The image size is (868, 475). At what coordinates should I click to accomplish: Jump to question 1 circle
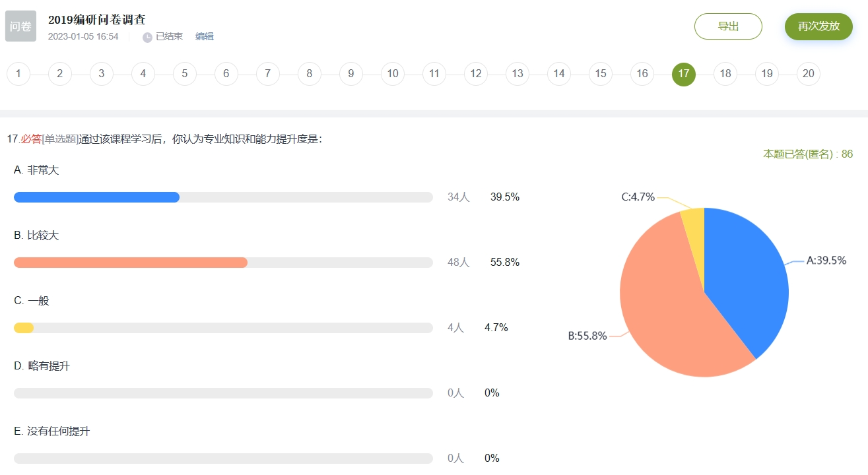tap(18, 74)
